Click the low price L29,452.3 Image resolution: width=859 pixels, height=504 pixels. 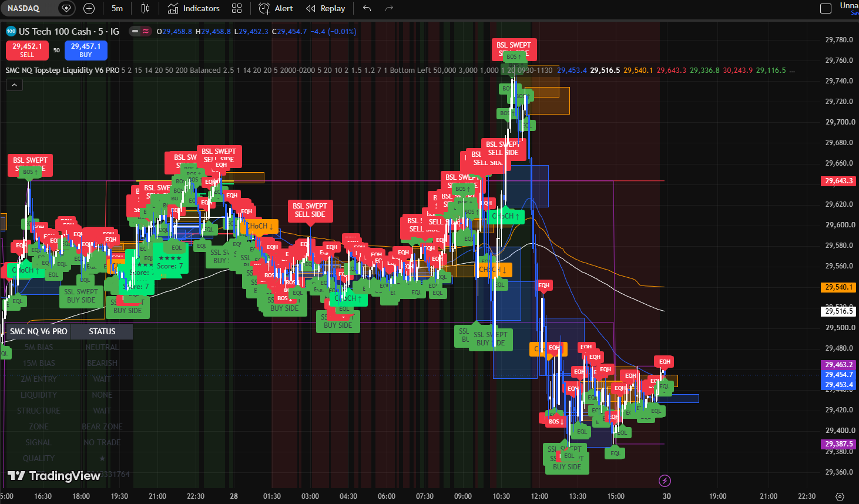(251, 31)
